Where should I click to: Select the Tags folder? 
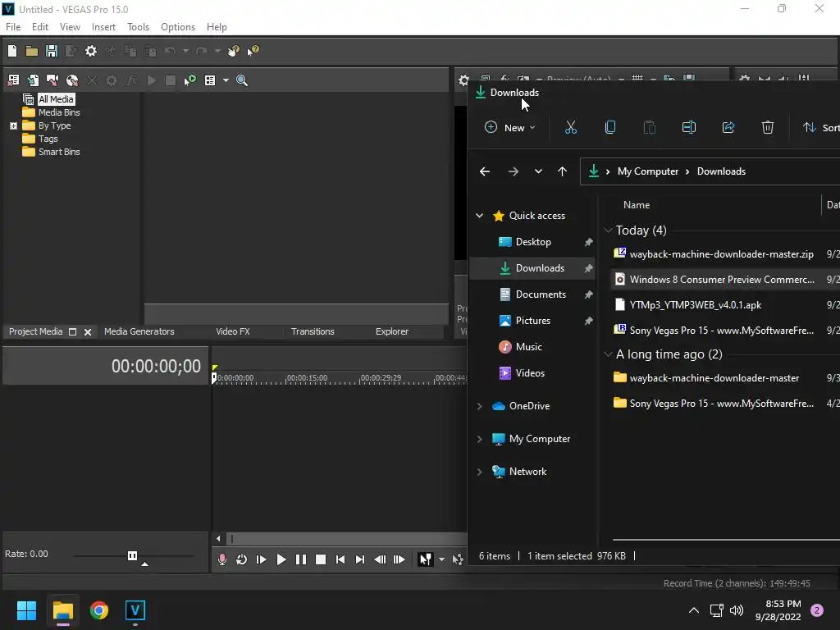pyautogui.click(x=48, y=139)
